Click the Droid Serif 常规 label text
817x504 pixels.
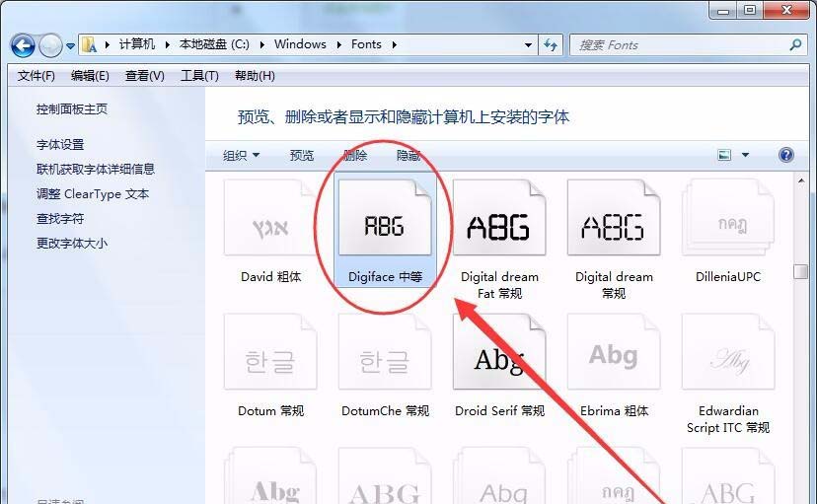tap(499, 411)
